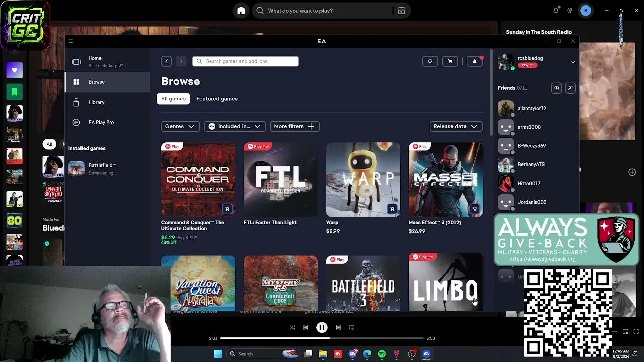Open More filters
Image resolution: width=644 pixels, height=362 pixels.
[295, 126]
